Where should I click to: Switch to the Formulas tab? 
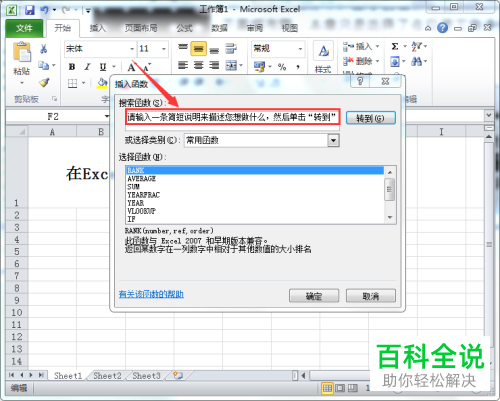point(184,28)
